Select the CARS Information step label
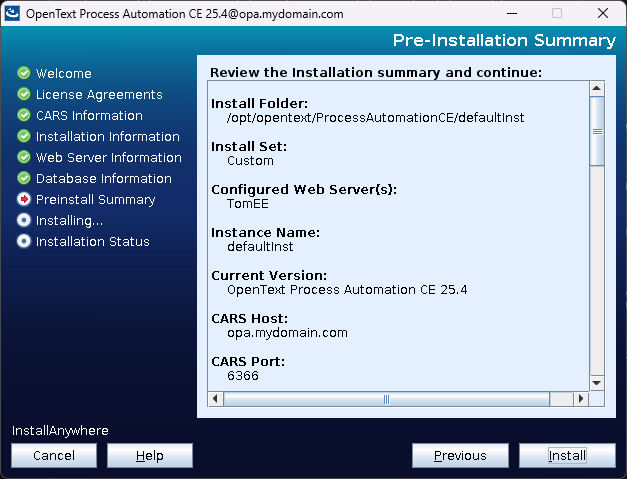 (89, 116)
